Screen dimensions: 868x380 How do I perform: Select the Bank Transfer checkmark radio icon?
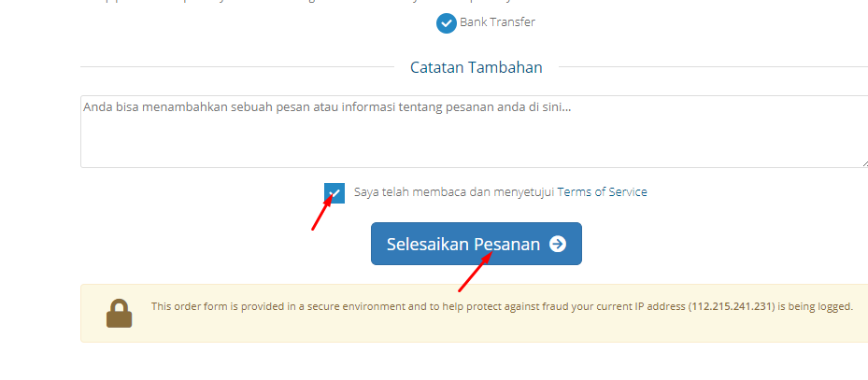[447, 23]
